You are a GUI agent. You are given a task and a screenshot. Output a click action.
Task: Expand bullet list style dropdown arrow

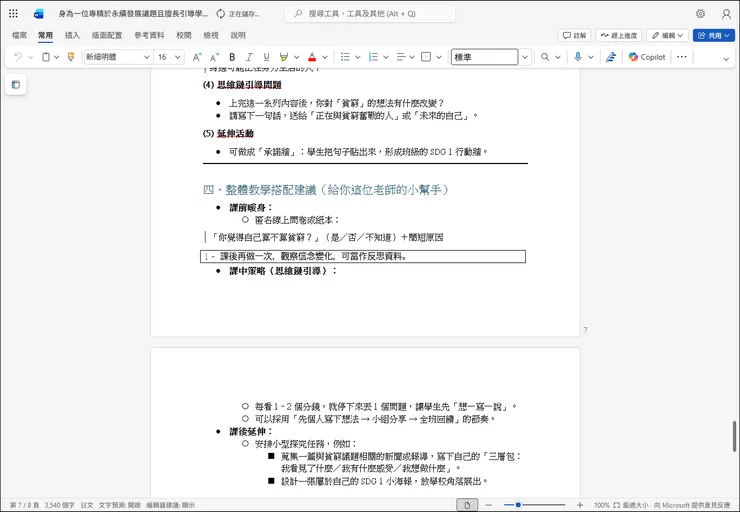tap(358, 57)
